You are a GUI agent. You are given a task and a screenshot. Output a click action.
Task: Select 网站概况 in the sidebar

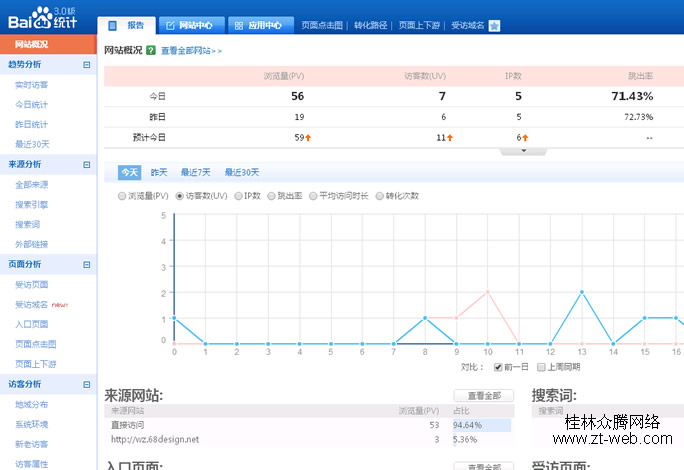click(48, 44)
